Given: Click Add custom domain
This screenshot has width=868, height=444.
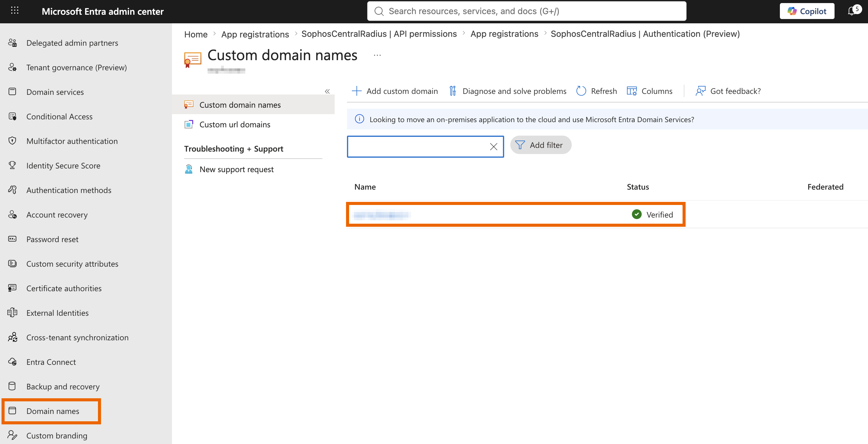Looking at the screenshot, I should point(395,91).
